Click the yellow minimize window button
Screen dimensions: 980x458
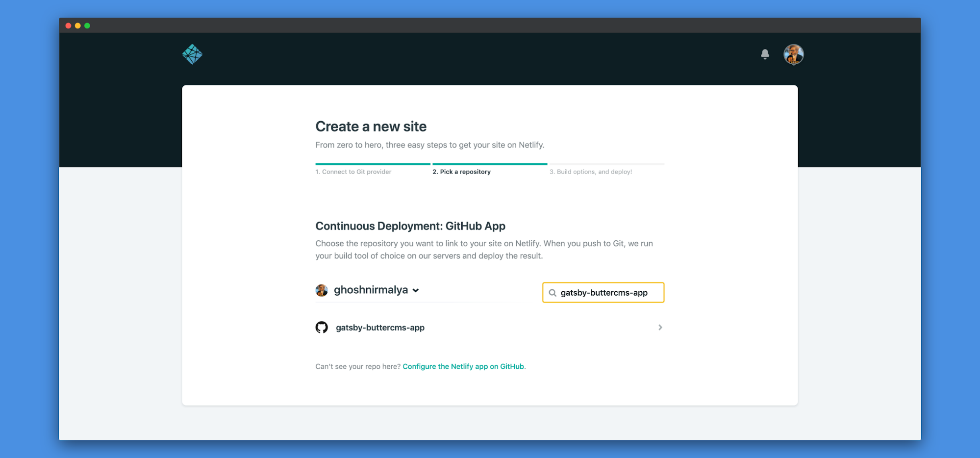(77, 25)
